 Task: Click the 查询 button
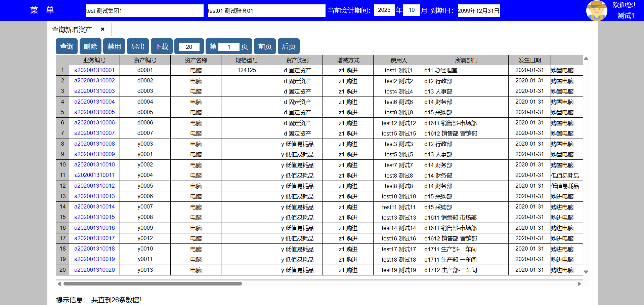coord(67,46)
